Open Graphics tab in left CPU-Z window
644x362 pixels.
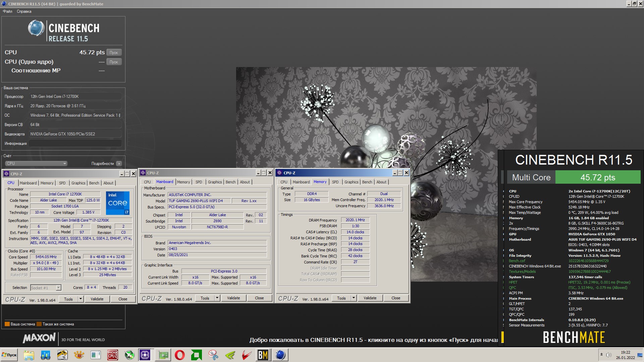click(78, 183)
